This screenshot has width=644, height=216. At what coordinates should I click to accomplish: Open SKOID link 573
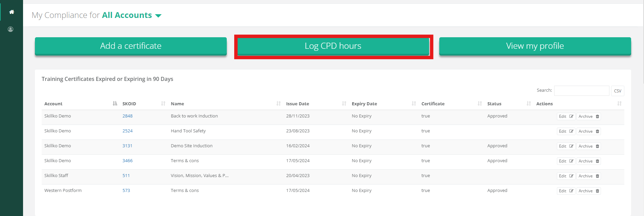point(126,191)
